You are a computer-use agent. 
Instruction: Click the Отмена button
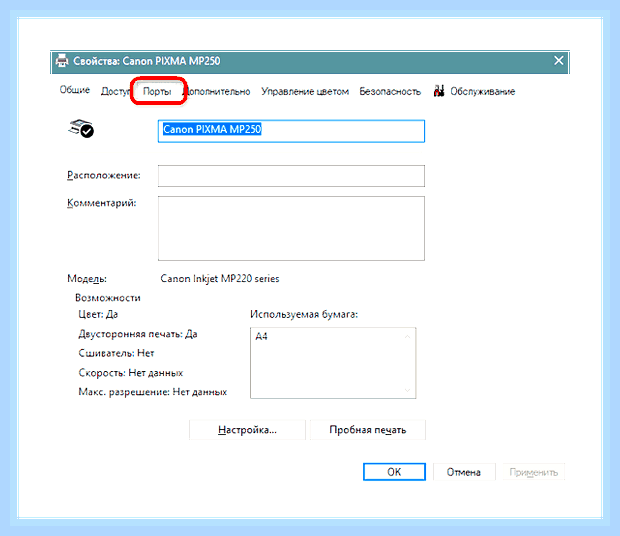coord(464,472)
